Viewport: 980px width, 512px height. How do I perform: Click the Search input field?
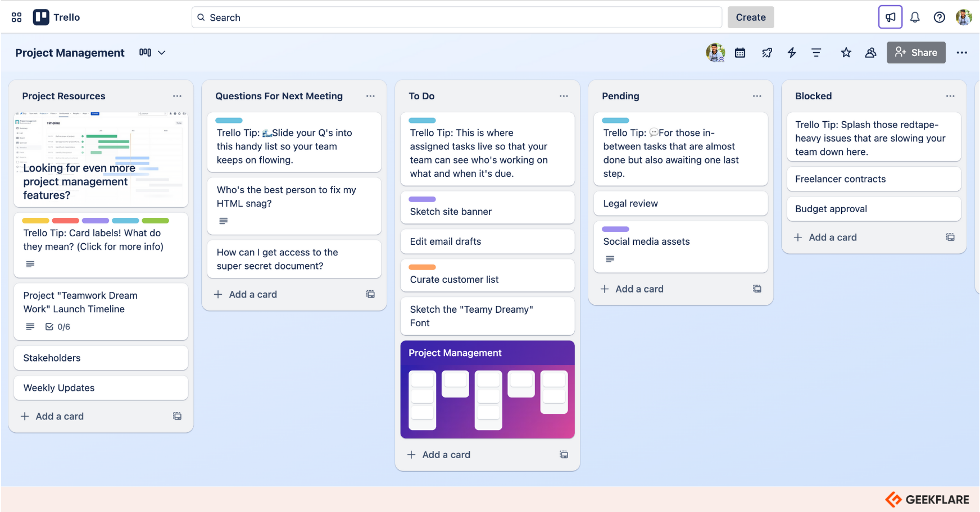click(x=456, y=17)
